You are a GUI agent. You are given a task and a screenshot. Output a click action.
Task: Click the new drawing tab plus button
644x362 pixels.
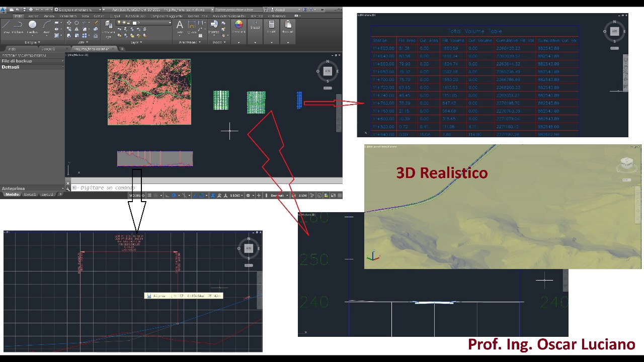[122, 49]
